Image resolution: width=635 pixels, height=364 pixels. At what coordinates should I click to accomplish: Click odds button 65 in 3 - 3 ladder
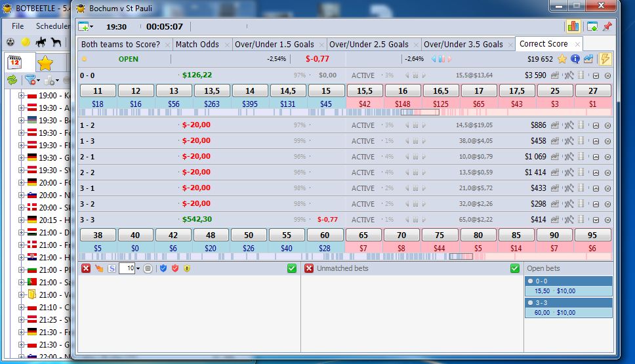tap(363, 235)
